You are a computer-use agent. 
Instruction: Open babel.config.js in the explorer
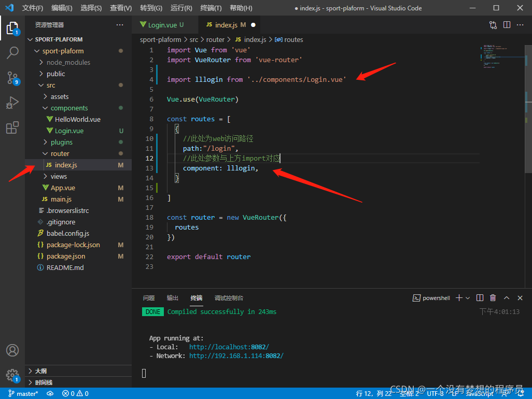point(68,233)
